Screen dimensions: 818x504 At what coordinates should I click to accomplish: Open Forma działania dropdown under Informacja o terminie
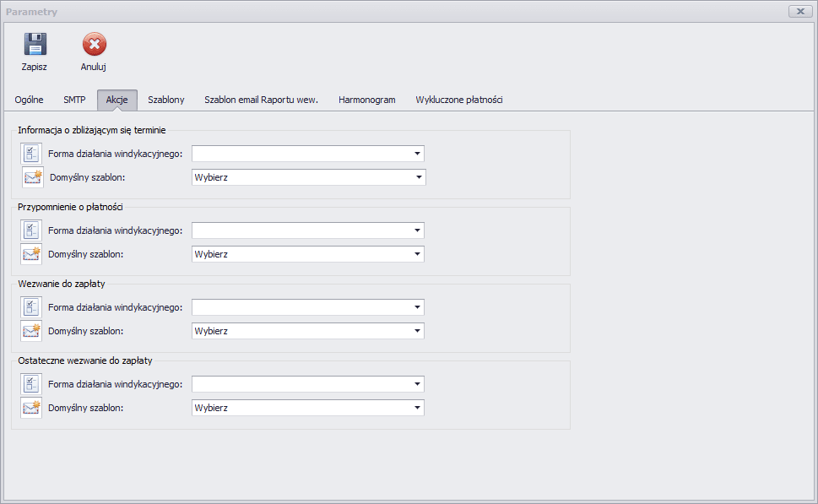[x=308, y=154]
